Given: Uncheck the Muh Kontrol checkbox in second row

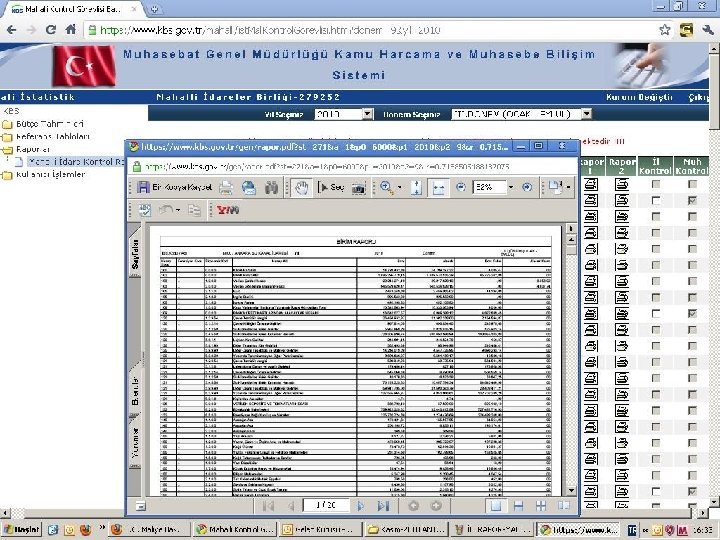Looking at the screenshot, I should click(692, 200).
